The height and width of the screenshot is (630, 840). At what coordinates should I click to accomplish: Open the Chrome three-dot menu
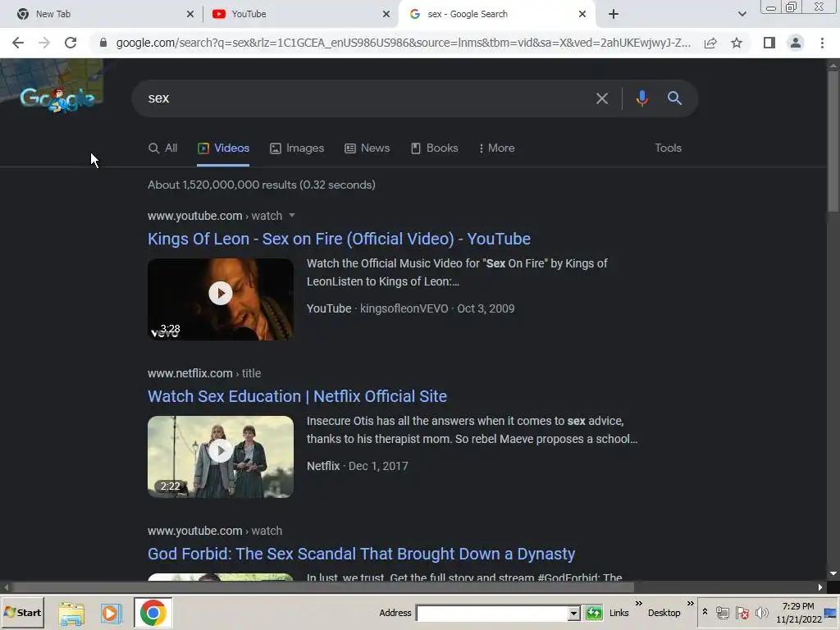point(822,43)
